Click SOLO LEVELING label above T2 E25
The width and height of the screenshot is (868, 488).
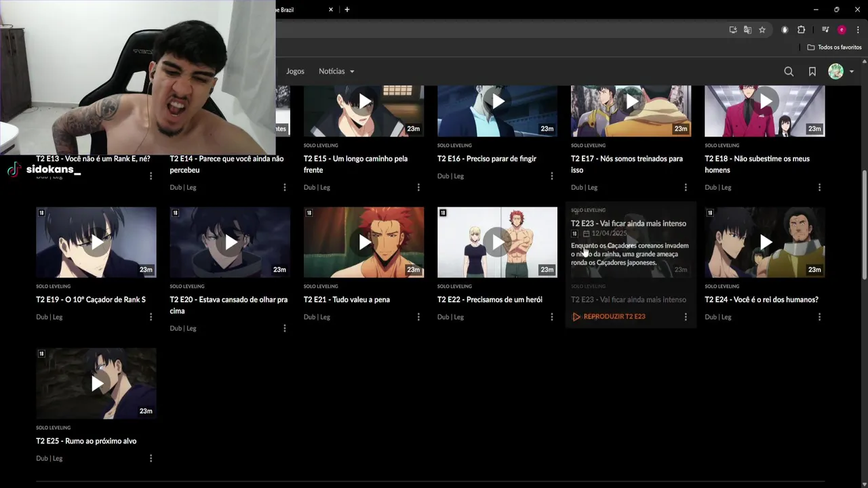tap(53, 428)
